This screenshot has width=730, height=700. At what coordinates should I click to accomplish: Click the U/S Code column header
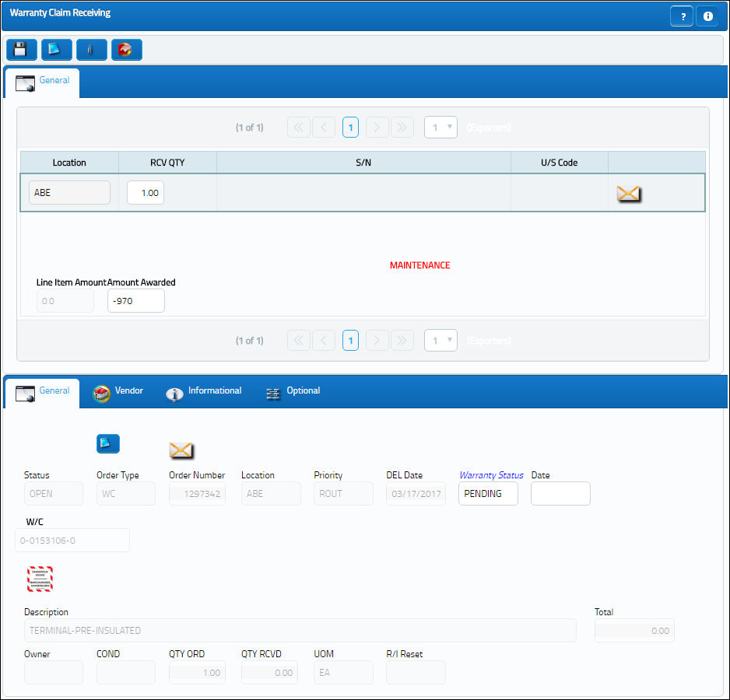(x=559, y=163)
